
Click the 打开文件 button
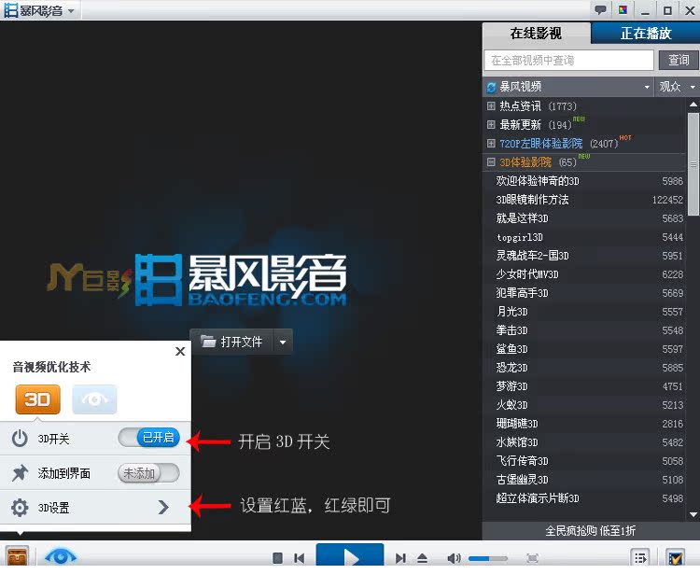231,342
